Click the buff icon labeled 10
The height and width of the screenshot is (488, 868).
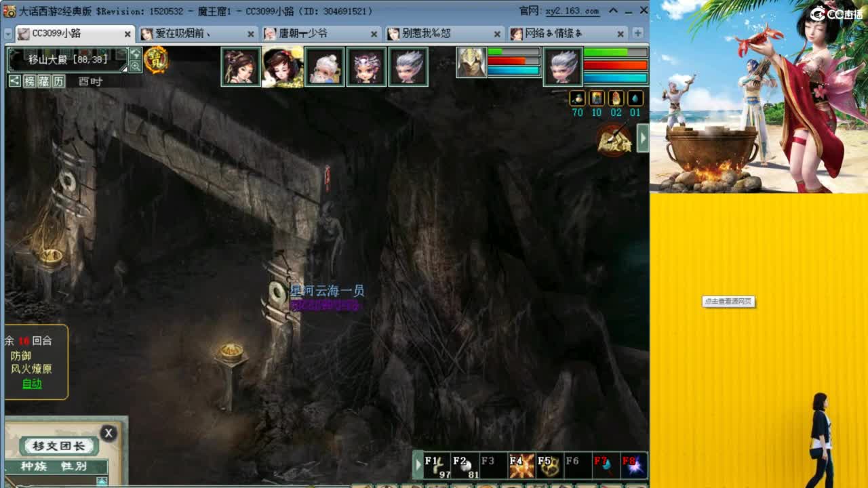[x=597, y=98]
